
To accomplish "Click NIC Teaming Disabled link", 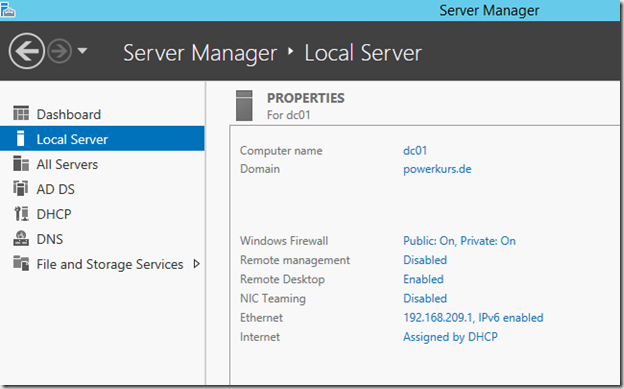I will [425, 298].
